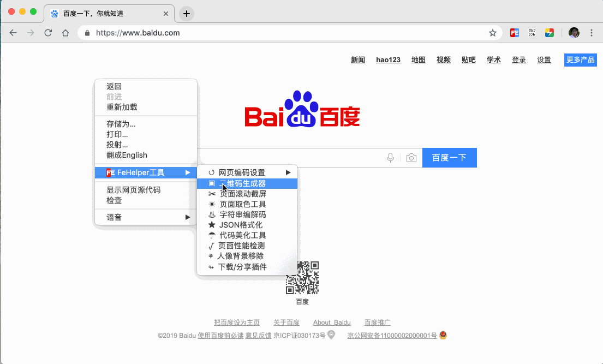The image size is (603, 364).
Task: Select 下载/分享插件 in the submenu
Action: click(247, 267)
